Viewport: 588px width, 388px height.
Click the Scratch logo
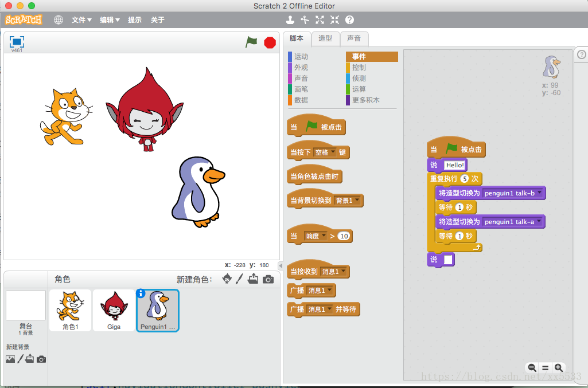tap(24, 19)
